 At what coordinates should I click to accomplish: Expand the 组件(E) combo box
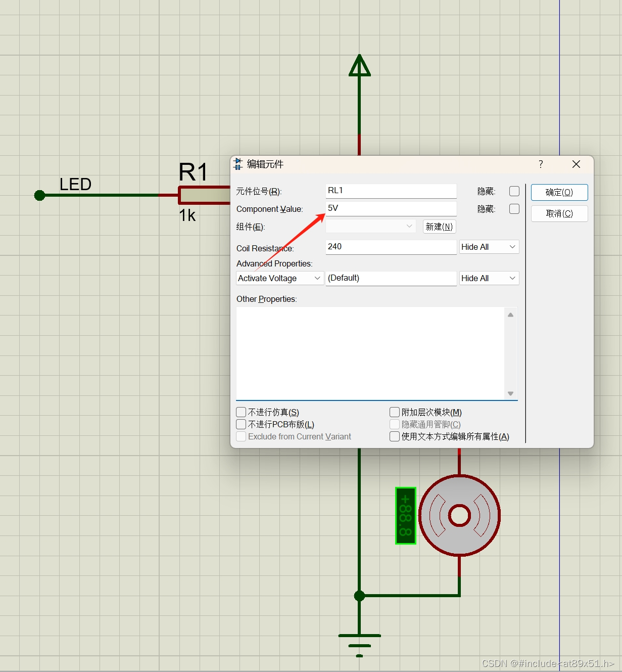(409, 226)
